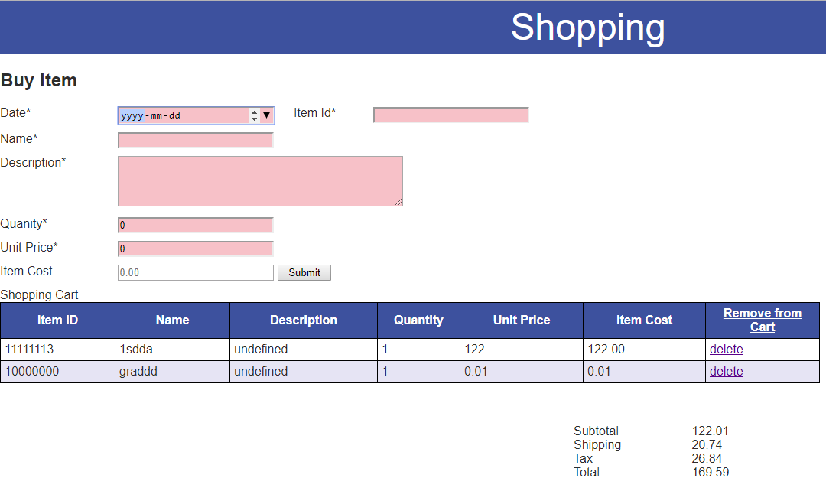
Task: Focus the Item Id input field
Action: click(x=450, y=115)
